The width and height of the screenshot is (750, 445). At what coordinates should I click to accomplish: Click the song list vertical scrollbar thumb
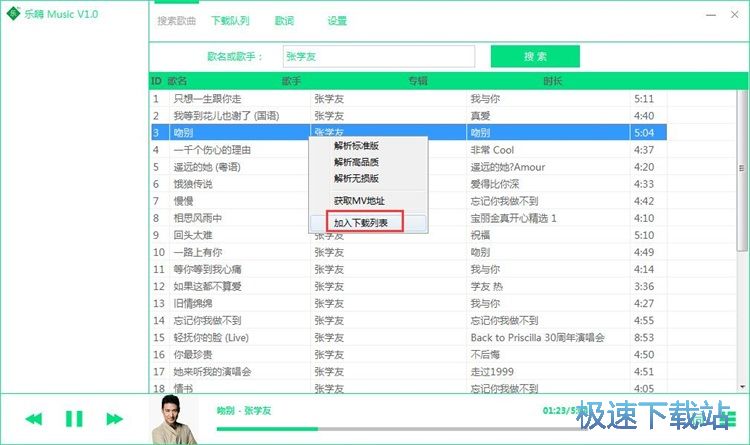coord(742,170)
